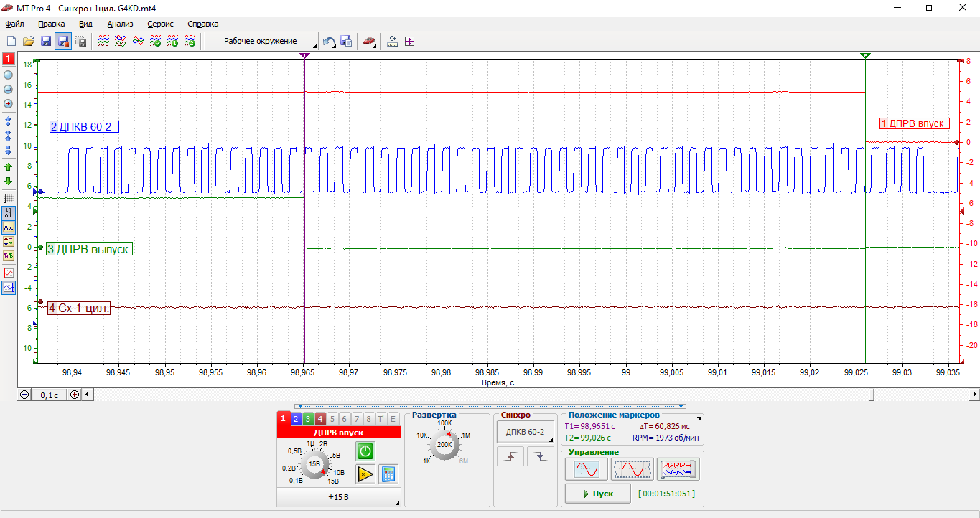Open the Рабочее окружение dropdown
The height and width of the screenshot is (518, 980).
[x=261, y=42]
